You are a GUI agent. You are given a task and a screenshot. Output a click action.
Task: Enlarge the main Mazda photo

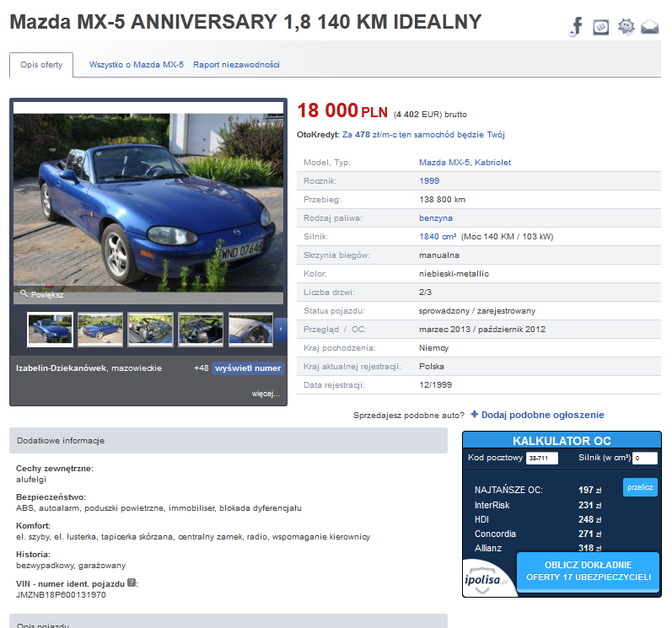[148, 201]
